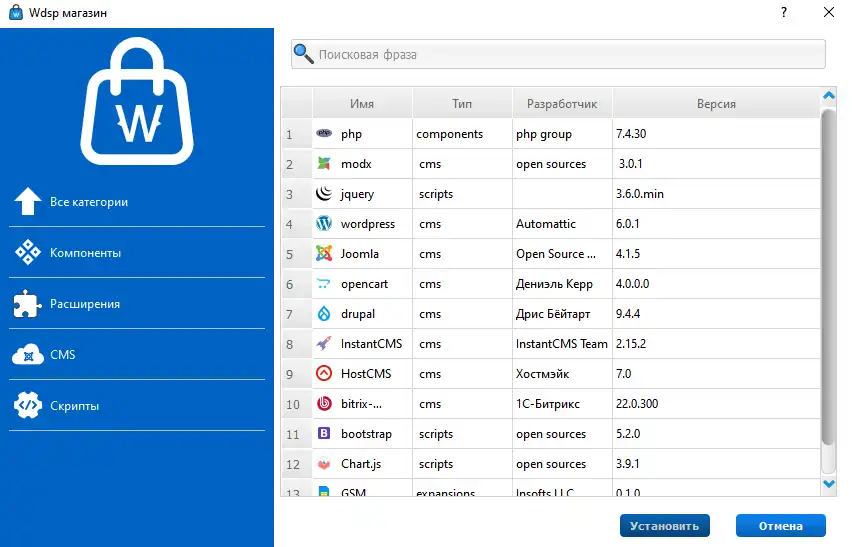
Task: Sort by Разработчик column header
Action: coord(562,103)
